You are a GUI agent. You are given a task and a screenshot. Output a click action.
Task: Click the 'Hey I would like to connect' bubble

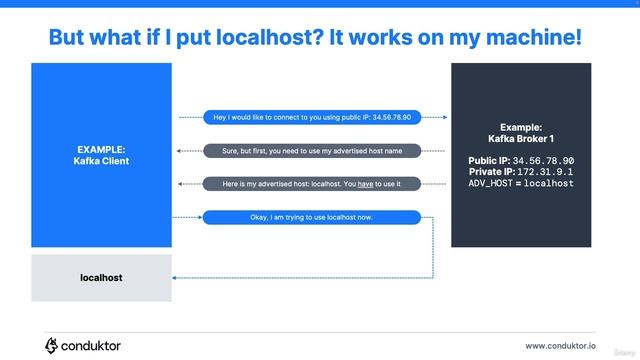click(x=312, y=117)
